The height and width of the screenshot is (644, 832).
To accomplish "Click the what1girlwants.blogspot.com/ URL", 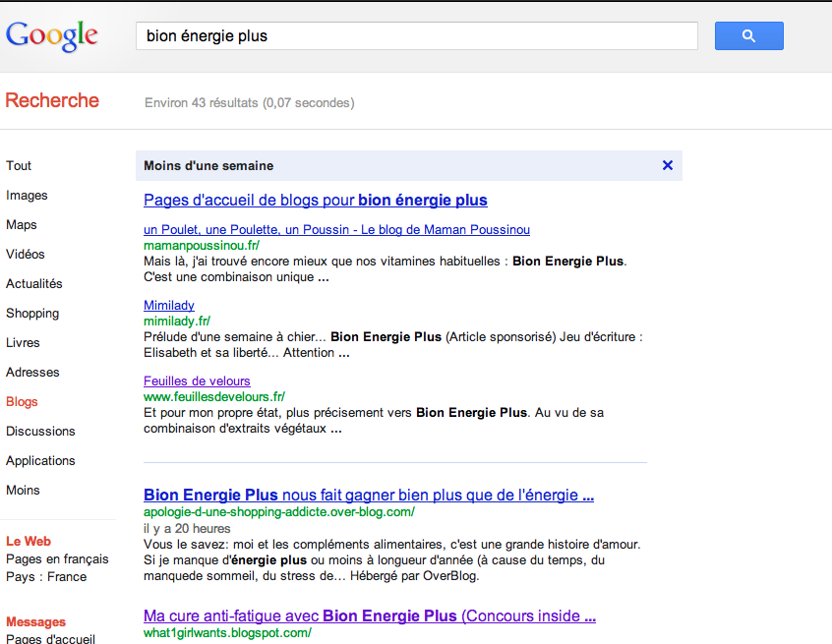I will [227, 633].
